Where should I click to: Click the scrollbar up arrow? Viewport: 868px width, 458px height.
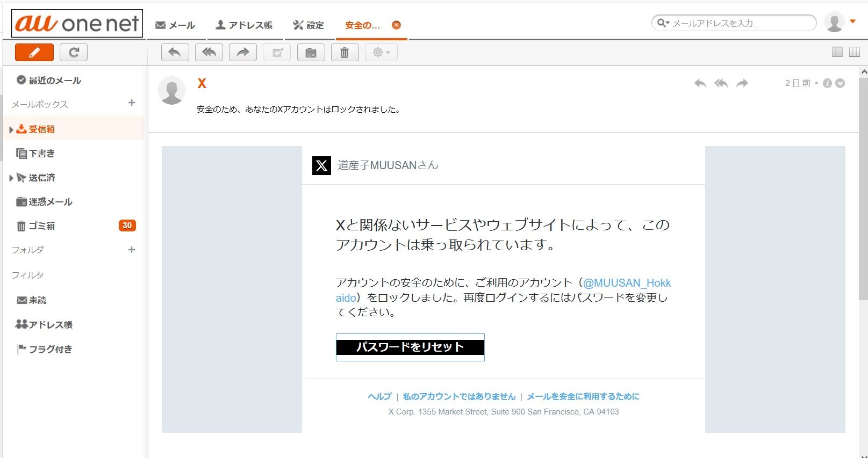[x=864, y=72]
